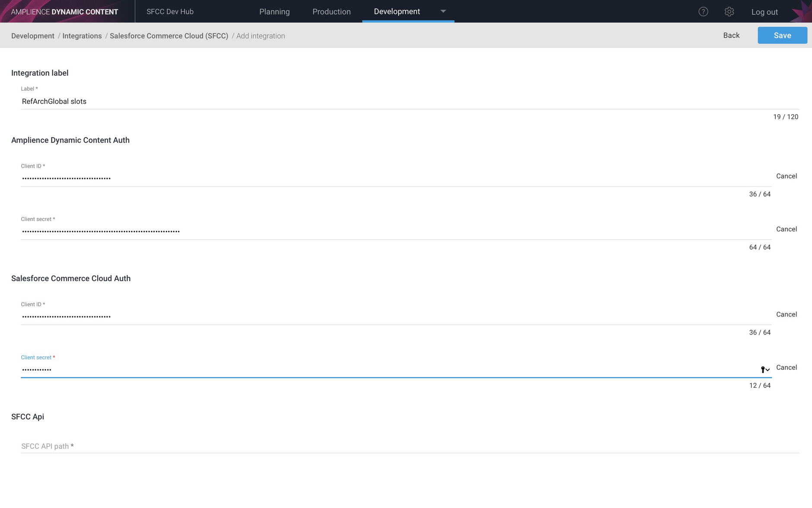The height and width of the screenshot is (508, 812).
Task: Log out of the application
Action: tap(764, 12)
